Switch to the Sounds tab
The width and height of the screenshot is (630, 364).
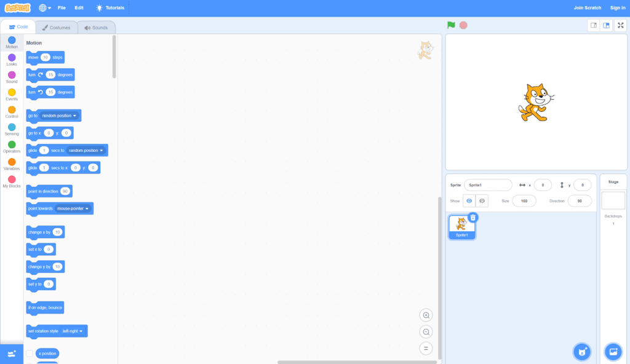(96, 27)
